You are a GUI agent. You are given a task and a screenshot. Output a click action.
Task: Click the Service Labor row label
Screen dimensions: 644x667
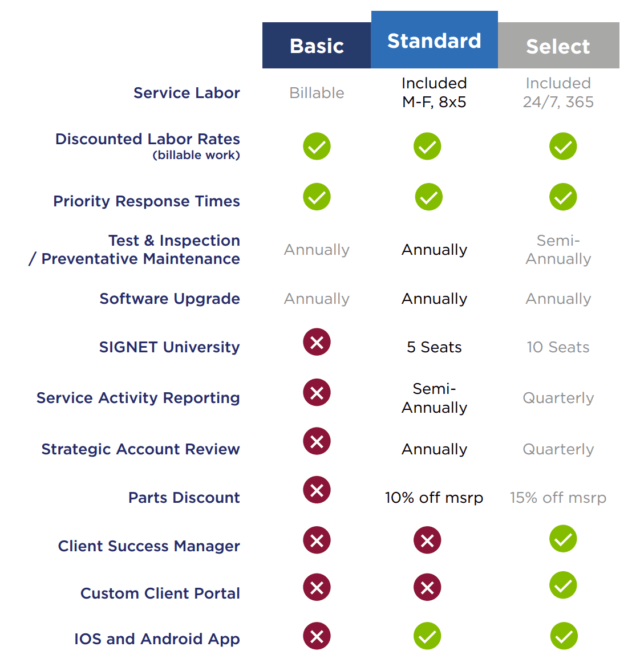[x=187, y=93]
